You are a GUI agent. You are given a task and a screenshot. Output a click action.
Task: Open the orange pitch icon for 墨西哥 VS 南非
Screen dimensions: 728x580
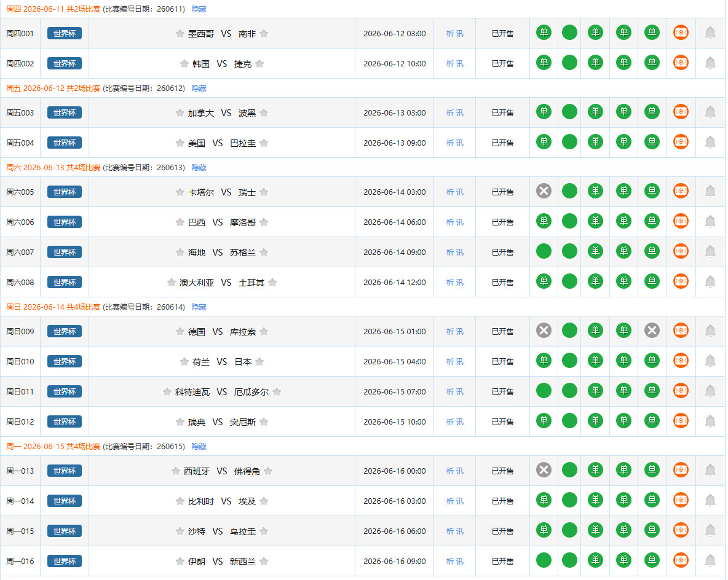681,33
